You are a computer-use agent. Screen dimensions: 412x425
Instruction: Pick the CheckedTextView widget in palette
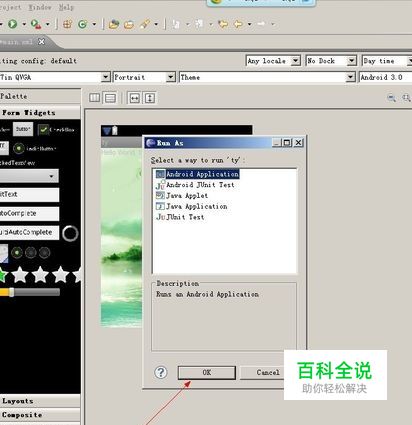pos(17,163)
